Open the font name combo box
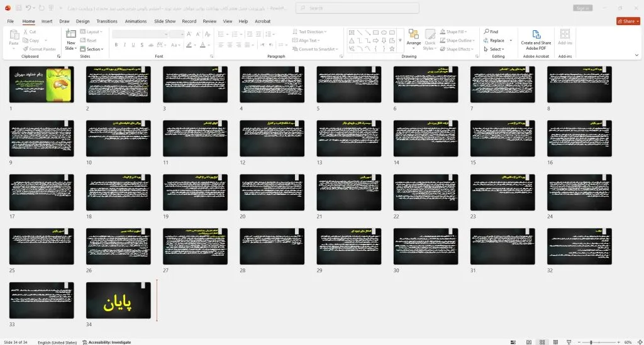Viewport: 644px width, 345px height. coord(140,34)
